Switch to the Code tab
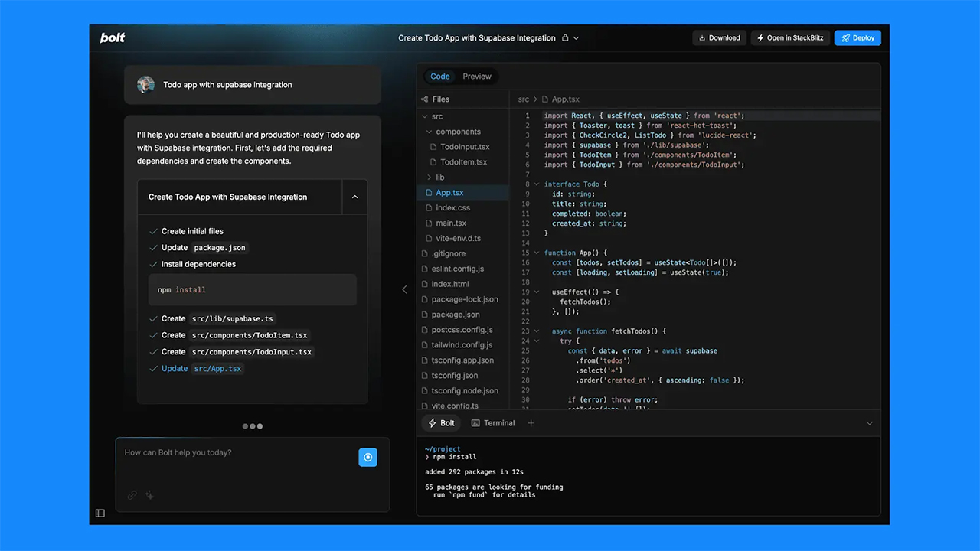This screenshot has height=551, width=980. click(440, 76)
